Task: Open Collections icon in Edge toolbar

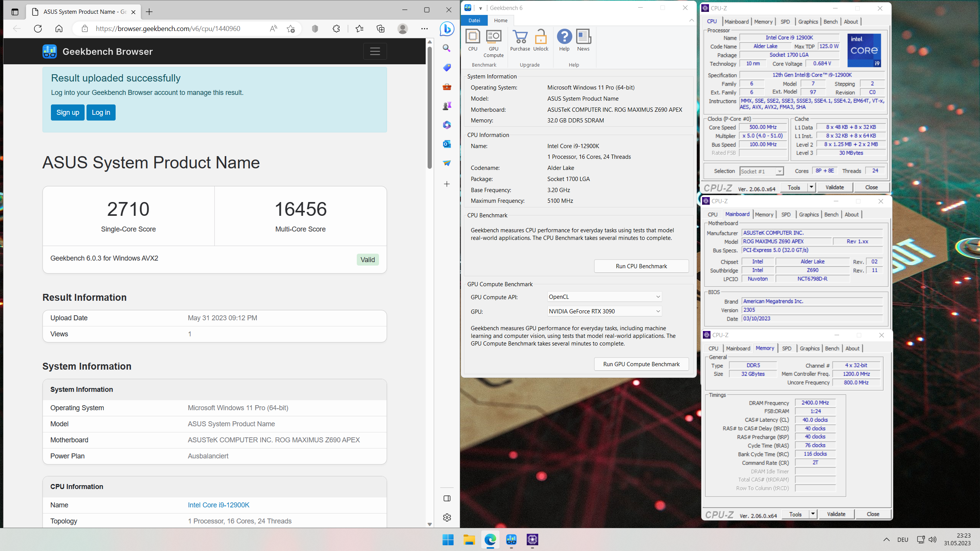Action: [x=381, y=29]
